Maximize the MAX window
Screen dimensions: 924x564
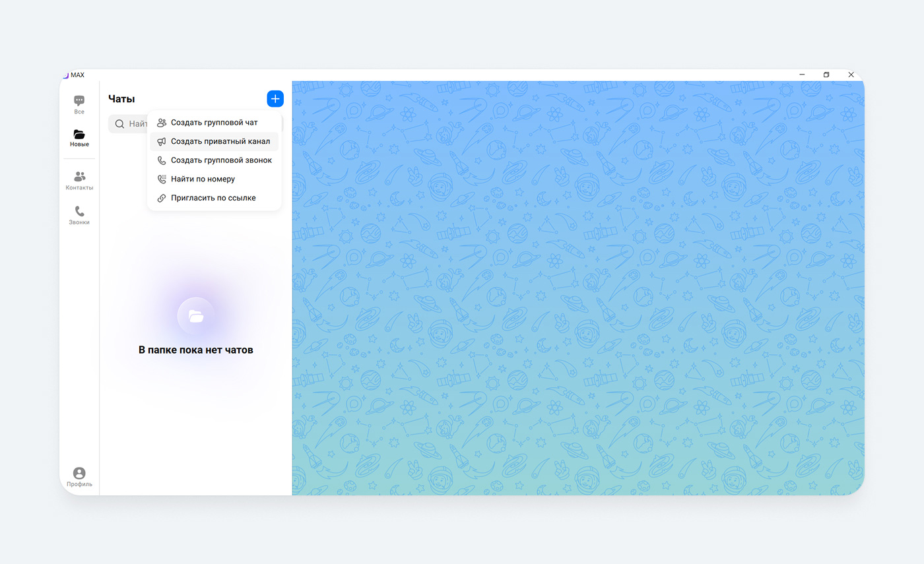coord(826,75)
